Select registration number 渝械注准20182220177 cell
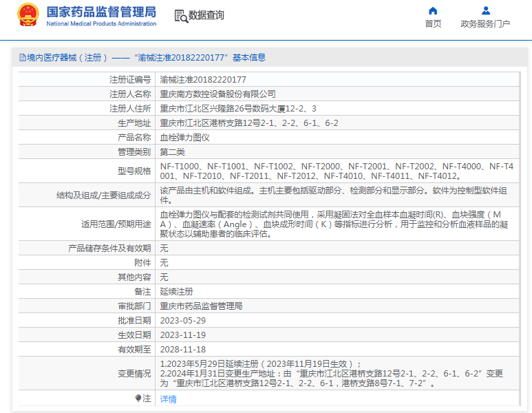 (x=203, y=80)
